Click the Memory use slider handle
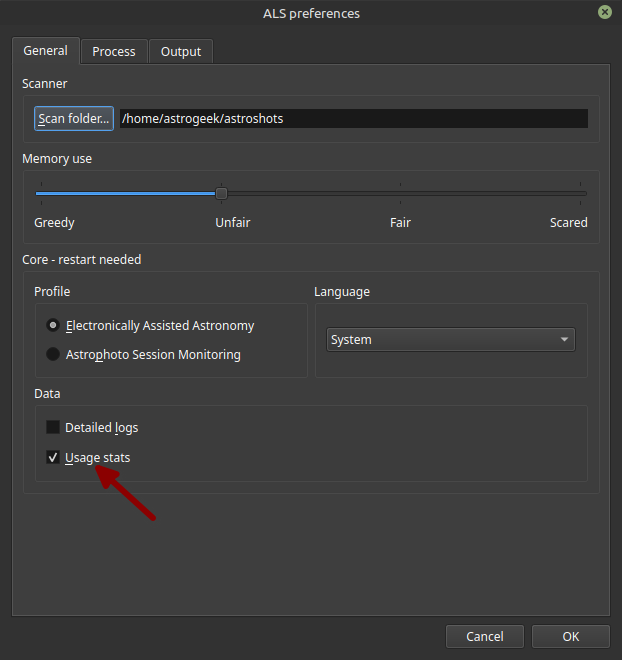The width and height of the screenshot is (622, 660). [x=221, y=194]
